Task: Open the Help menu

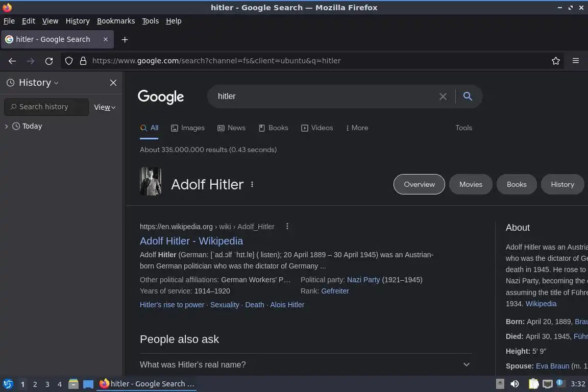Action: 174,21
